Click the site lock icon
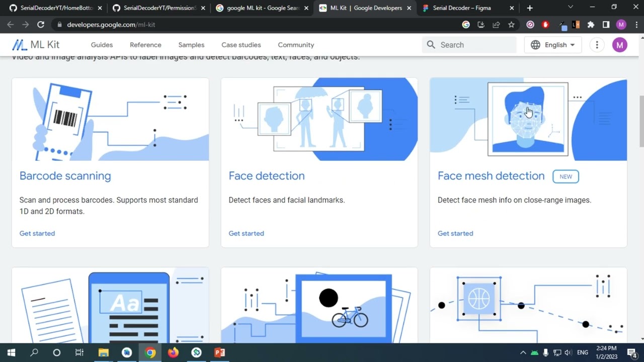 tap(59, 25)
